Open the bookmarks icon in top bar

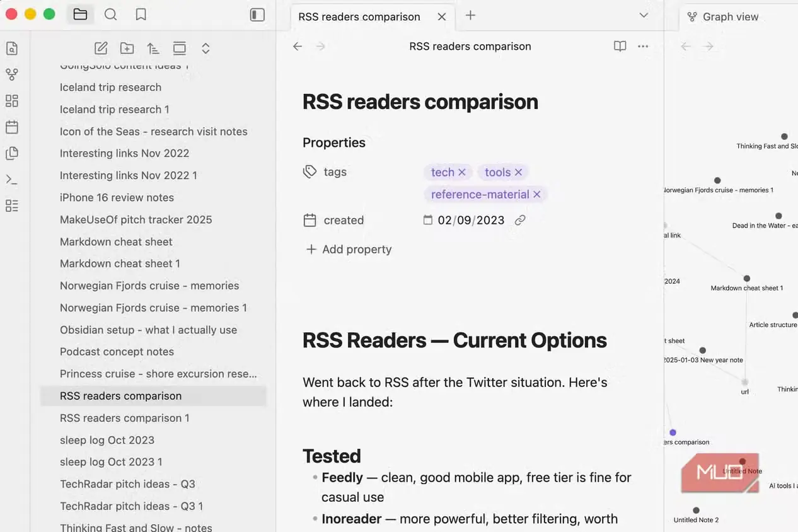[141, 14]
